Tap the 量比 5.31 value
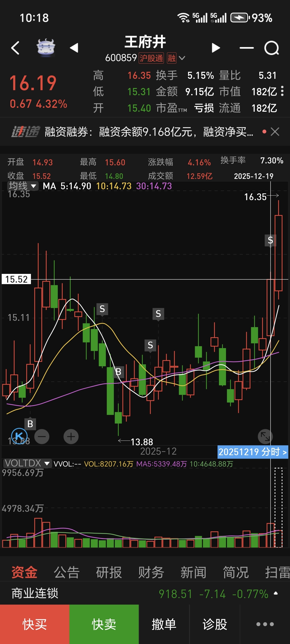This screenshot has height=644, width=290. coord(268,75)
